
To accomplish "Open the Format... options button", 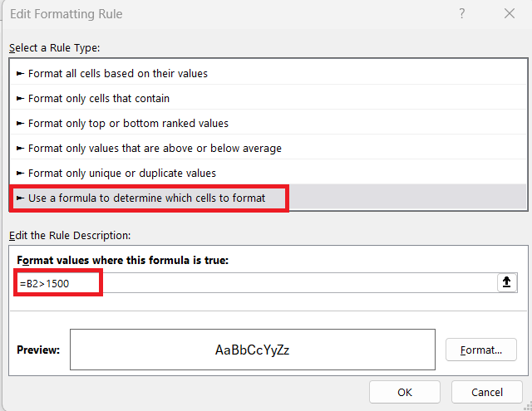I will tap(481, 350).
